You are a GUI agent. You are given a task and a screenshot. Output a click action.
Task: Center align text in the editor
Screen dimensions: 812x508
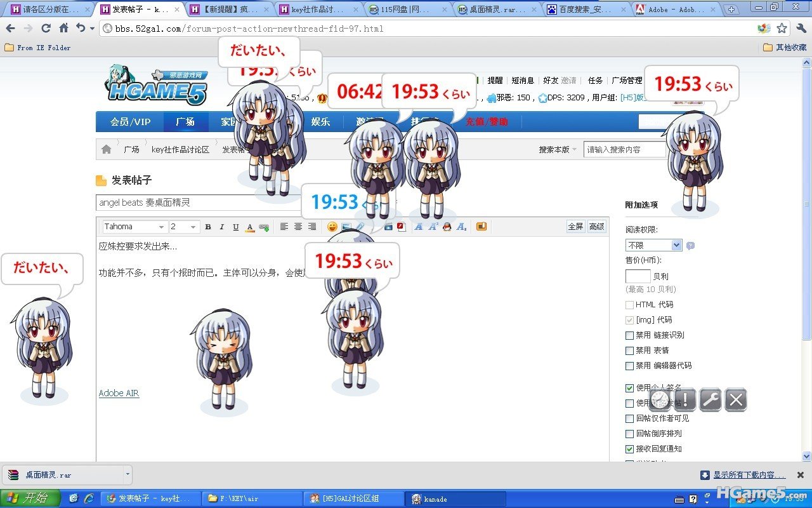click(298, 227)
